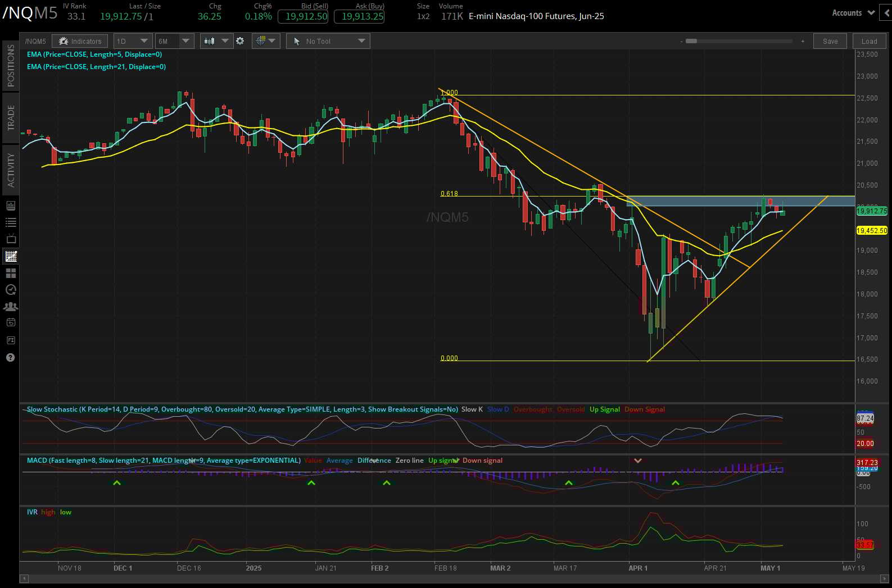Click the MACD down signal arrow marker
Viewport: 892px width, 588px height.
coord(638,461)
